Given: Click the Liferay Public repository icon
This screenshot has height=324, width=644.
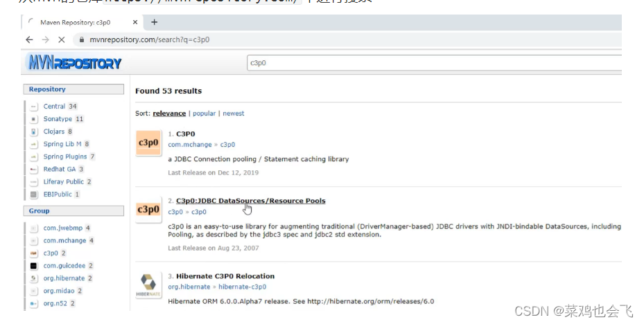Looking at the screenshot, I should pyautogui.click(x=34, y=181).
